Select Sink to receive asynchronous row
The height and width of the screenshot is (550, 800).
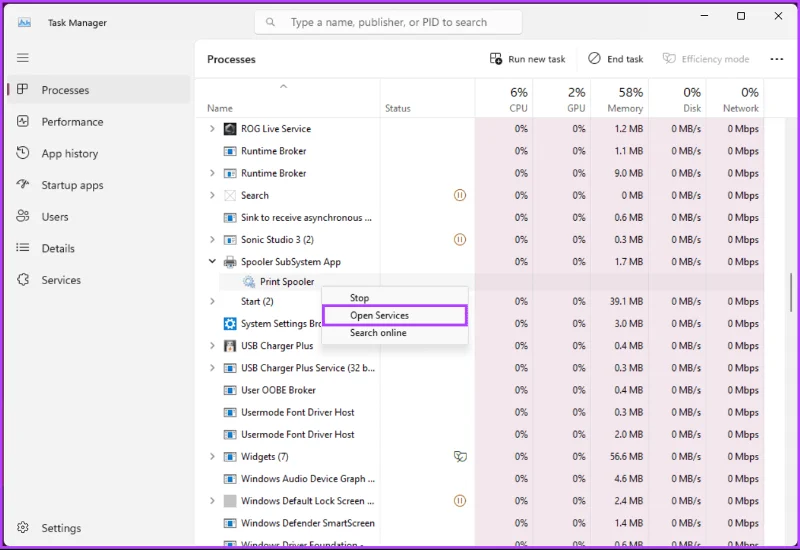[x=480, y=217]
